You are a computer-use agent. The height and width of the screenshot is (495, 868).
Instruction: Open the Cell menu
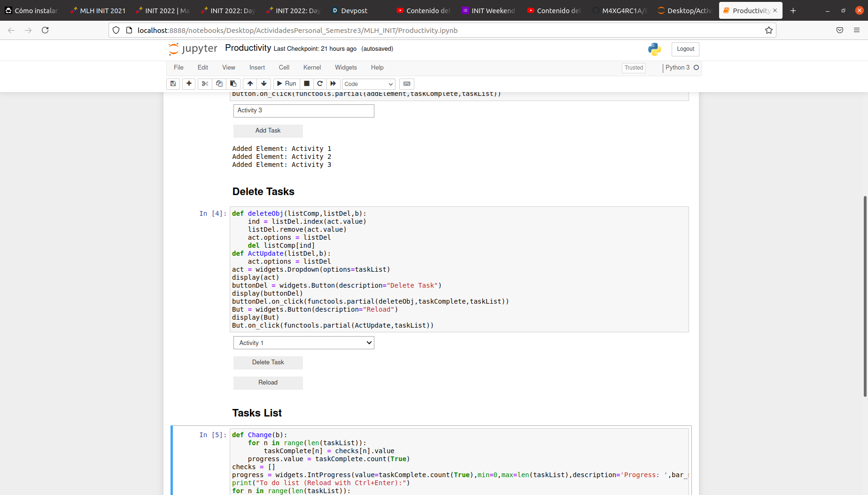[x=284, y=68]
